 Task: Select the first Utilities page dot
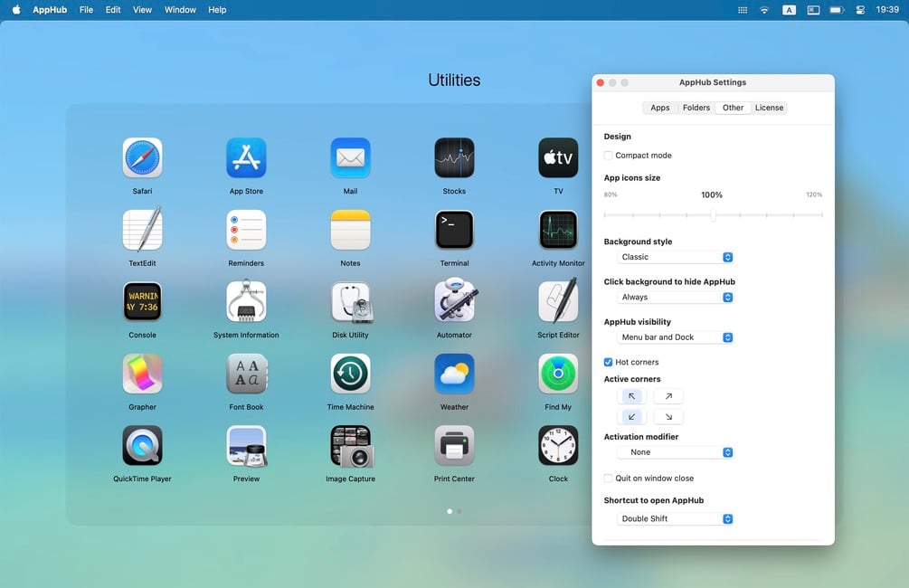click(450, 511)
